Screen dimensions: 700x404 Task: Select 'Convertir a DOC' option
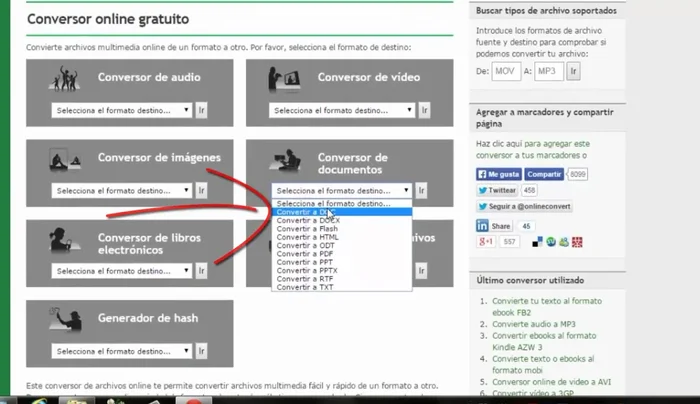pyautogui.click(x=342, y=212)
